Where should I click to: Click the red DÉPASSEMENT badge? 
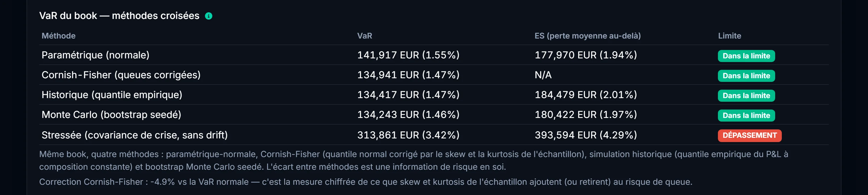(x=749, y=135)
